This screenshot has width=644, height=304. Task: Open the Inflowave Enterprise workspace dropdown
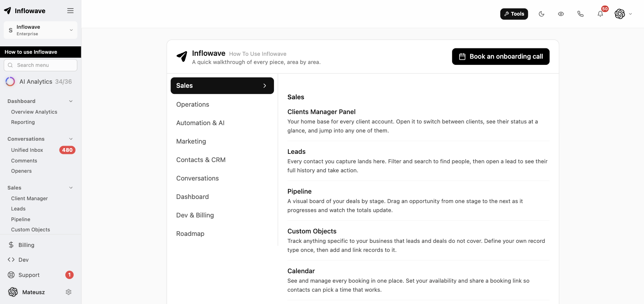coord(40,30)
